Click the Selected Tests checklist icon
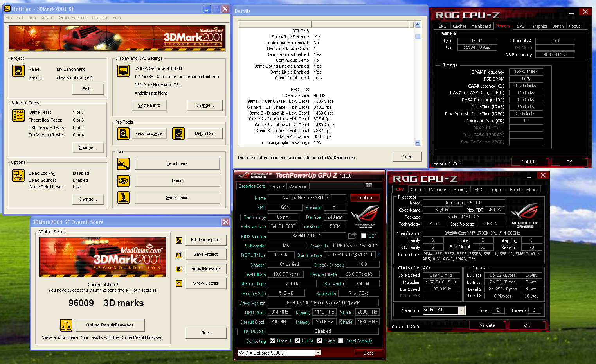 pyautogui.click(x=18, y=115)
